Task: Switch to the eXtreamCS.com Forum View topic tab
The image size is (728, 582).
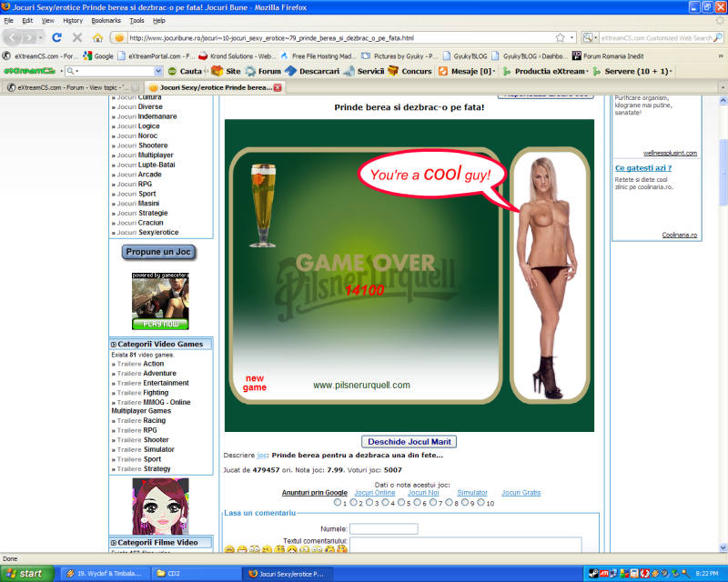Action: [x=72, y=87]
